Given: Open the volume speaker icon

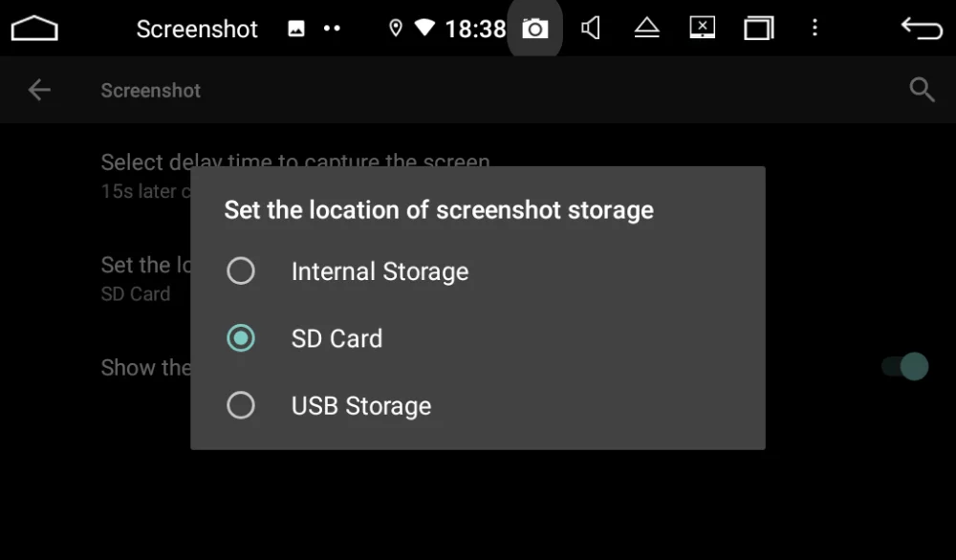Looking at the screenshot, I should tap(591, 28).
